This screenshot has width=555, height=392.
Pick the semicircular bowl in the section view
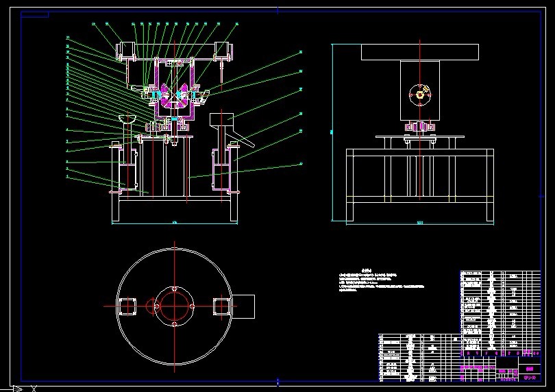click(127, 119)
